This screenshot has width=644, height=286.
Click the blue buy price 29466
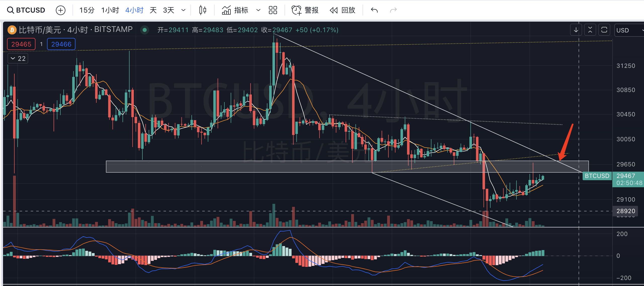(61, 44)
